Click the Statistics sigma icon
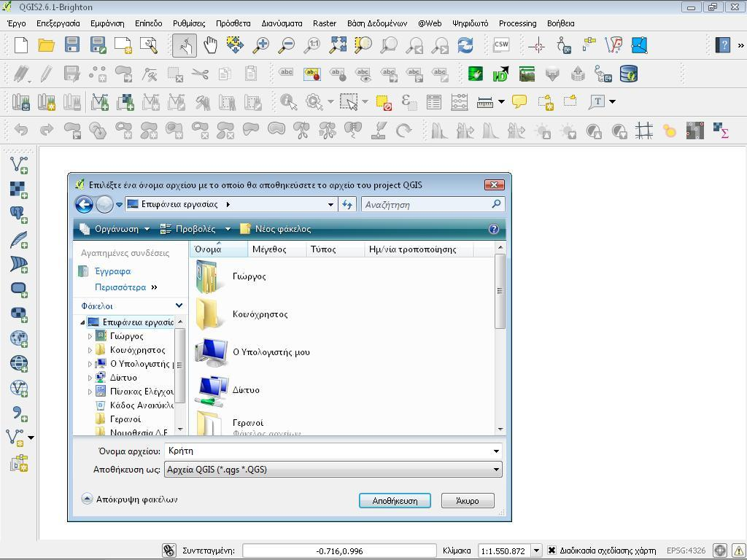The height and width of the screenshot is (560, 747). point(720,130)
